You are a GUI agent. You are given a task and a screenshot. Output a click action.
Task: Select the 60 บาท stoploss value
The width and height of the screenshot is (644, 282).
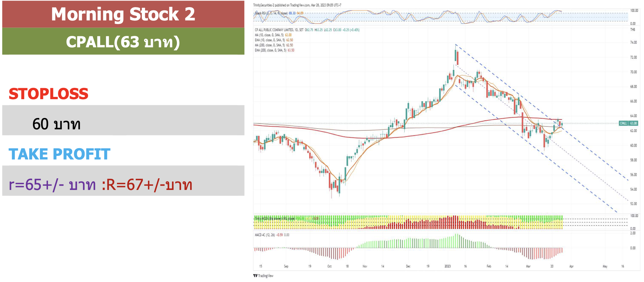tap(56, 124)
